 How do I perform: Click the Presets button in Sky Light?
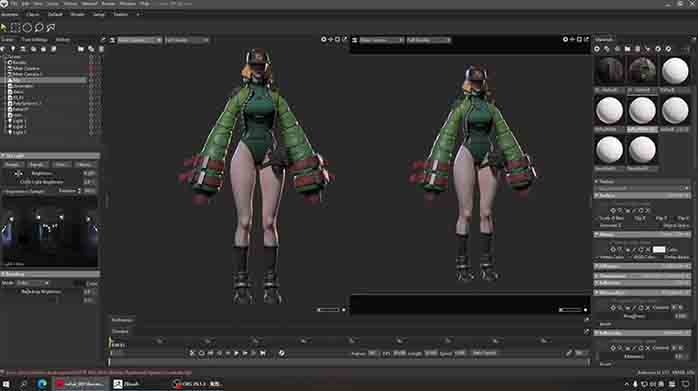pyautogui.click(x=13, y=165)
